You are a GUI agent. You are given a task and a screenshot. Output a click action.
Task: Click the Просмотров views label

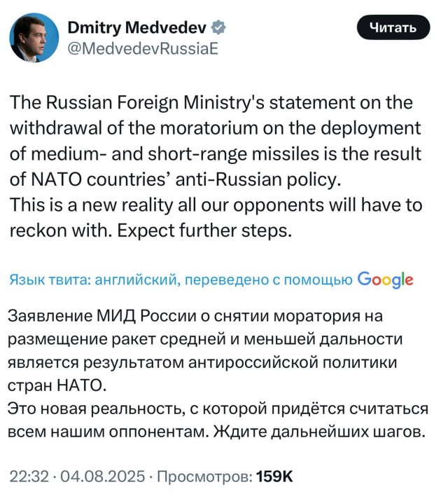[x=204, y=476]
